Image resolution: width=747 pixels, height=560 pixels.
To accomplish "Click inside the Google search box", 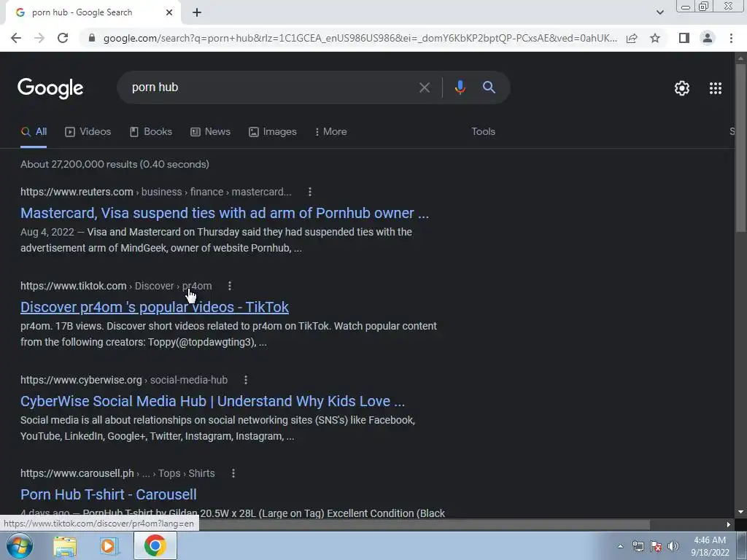I will point(271,87).
